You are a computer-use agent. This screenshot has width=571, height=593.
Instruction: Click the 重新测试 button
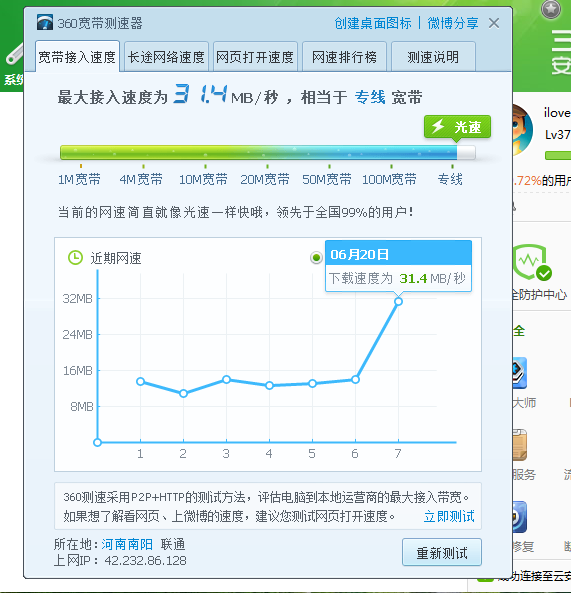[442, 553]
